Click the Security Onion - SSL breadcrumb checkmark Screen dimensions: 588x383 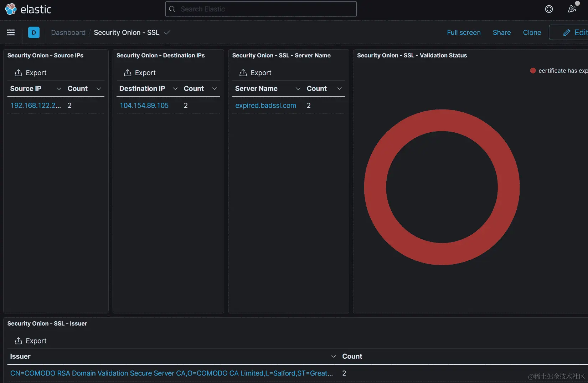click(167, 32)
